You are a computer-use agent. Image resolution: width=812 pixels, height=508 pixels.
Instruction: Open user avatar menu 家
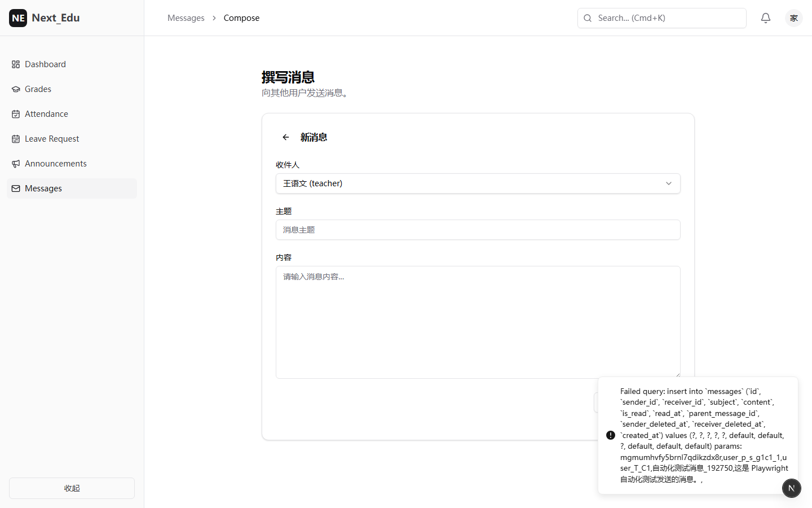[x=794, y=18]
